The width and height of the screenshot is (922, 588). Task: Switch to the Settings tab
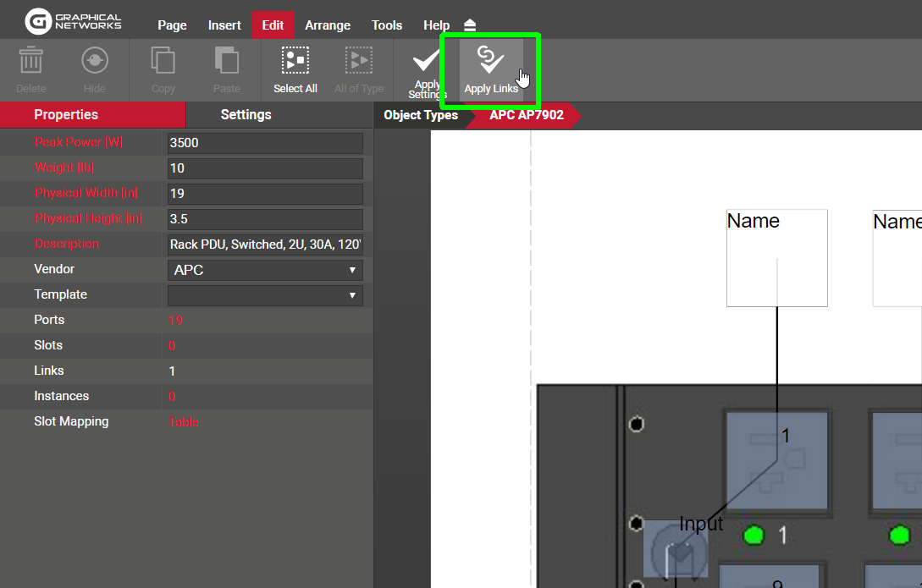(246, 115)
